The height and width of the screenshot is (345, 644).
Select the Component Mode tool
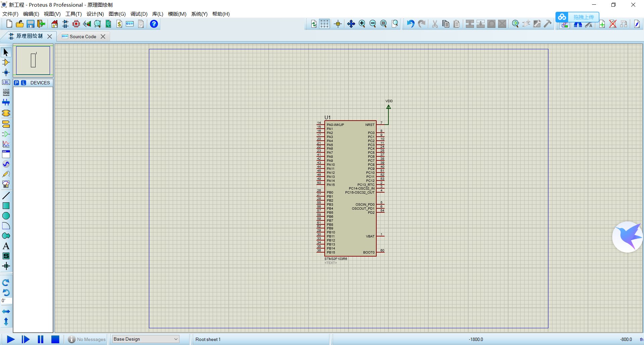6,62
